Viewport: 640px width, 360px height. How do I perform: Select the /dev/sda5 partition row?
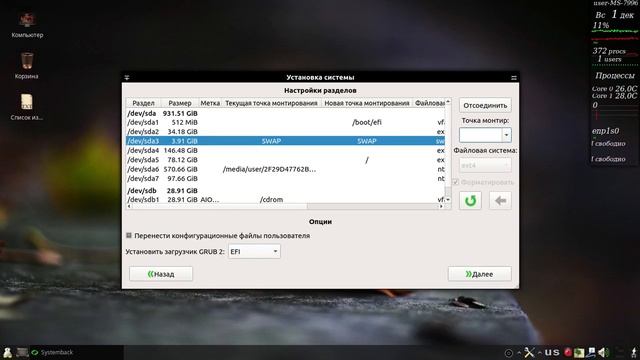click(x=286, y=160)
